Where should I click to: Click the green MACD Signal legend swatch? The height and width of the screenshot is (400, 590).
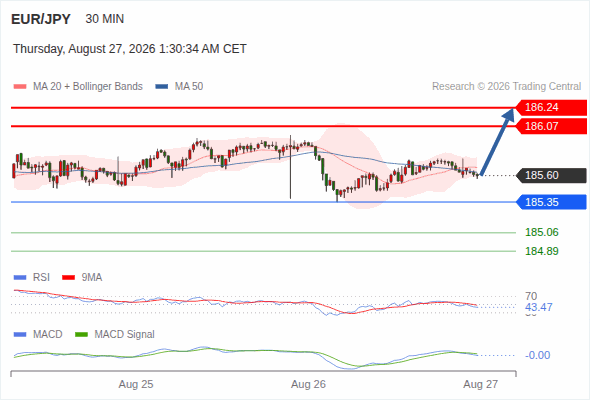(81, 335)
